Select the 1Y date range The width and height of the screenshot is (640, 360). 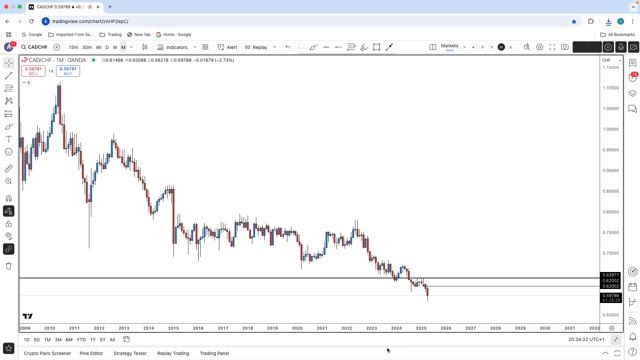[93, 340]
